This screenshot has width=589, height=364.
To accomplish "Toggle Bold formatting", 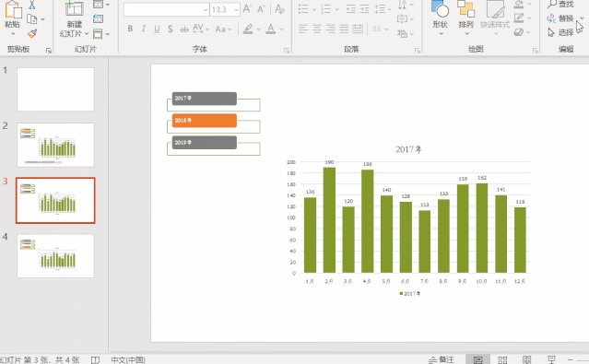I will (130, 29).
